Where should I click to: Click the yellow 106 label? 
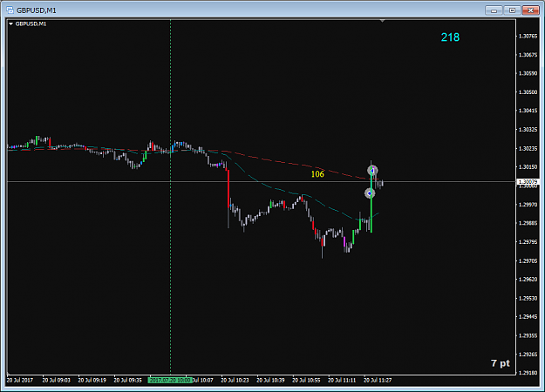click(x=317, y=174)
